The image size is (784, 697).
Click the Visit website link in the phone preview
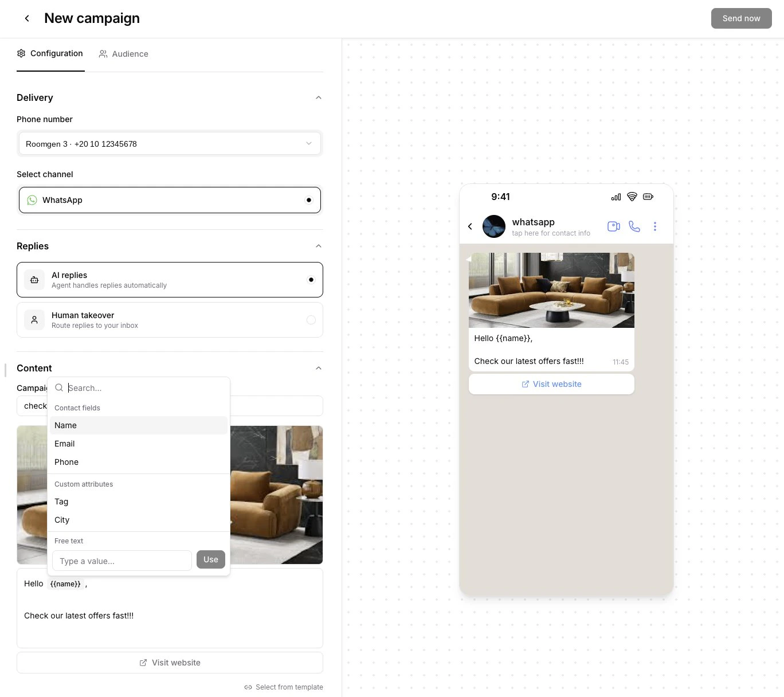coord(551,384)
